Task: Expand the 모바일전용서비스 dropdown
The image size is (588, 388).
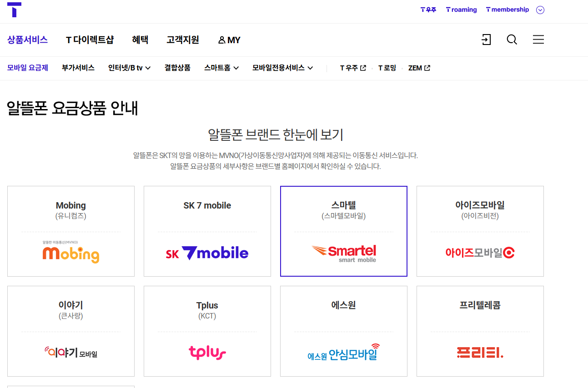Action: (283, 68)
